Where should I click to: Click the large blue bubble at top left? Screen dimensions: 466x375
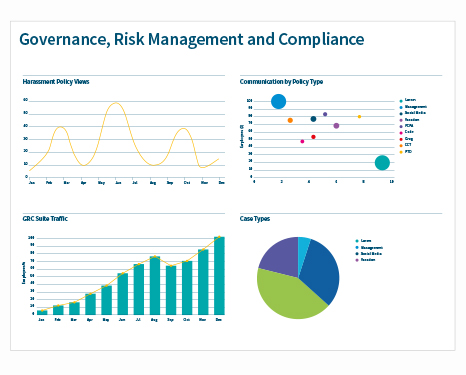[278, 101]
